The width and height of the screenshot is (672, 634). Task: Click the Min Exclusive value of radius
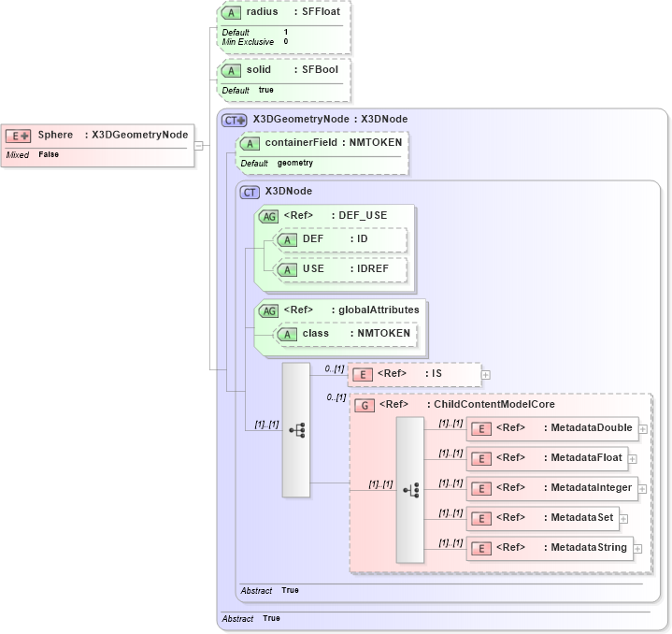point(286,41)
